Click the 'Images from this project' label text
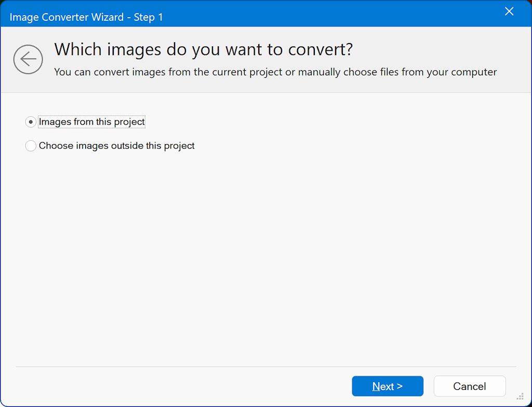Image resolution: width=532 pixels, height=407 pixels. pyautogui.click(x=92, y=122)
